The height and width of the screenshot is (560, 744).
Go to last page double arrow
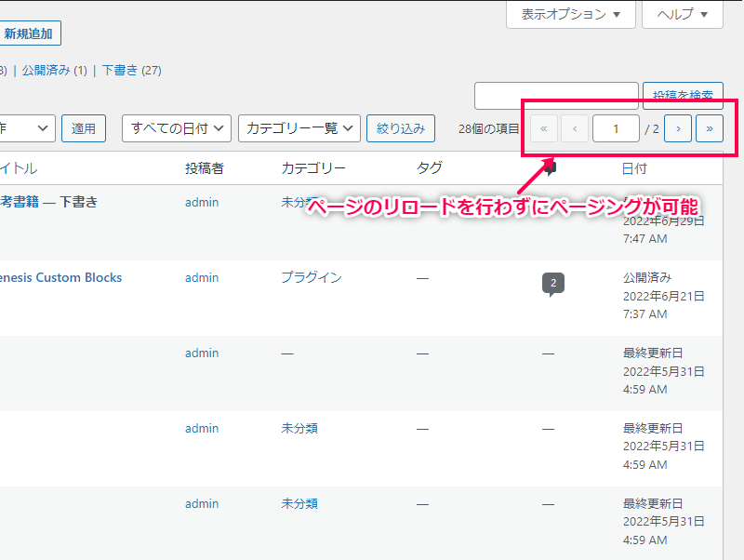coord(710,128)
